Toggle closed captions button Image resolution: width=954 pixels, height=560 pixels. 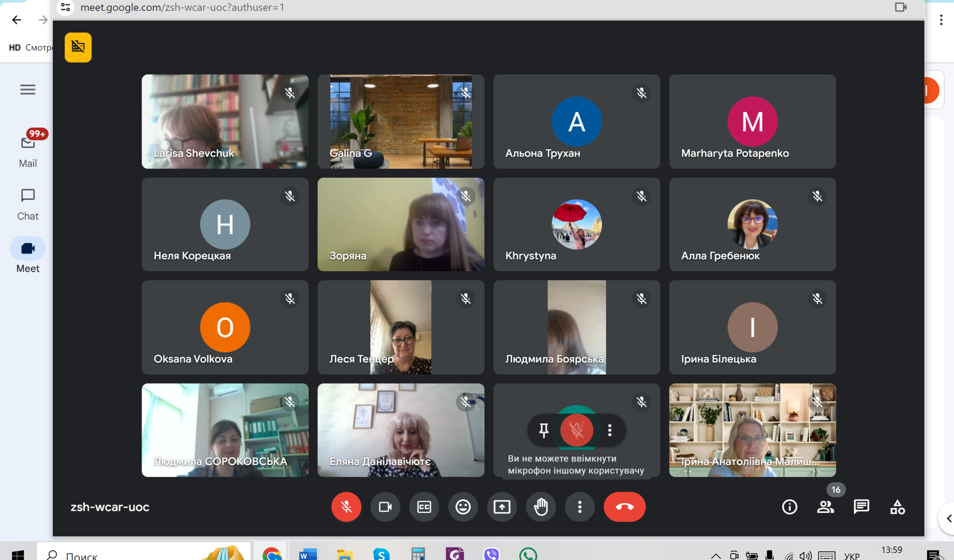pyautogui.click(x=424, y=507)
